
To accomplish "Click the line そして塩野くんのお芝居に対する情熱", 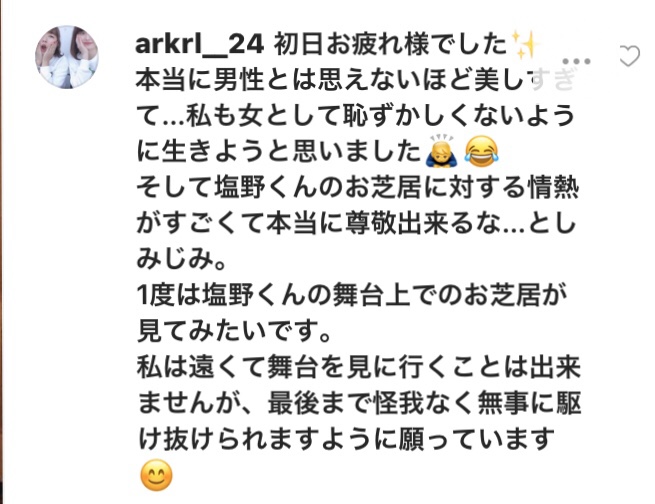I will coord(358,187).
